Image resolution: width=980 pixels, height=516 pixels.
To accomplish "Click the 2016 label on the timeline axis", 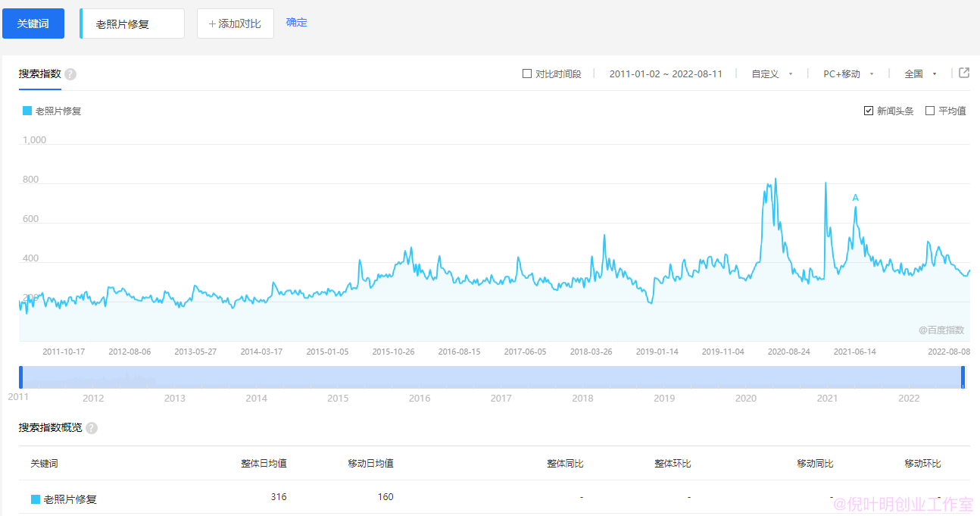I will click(x=419, y=398).
